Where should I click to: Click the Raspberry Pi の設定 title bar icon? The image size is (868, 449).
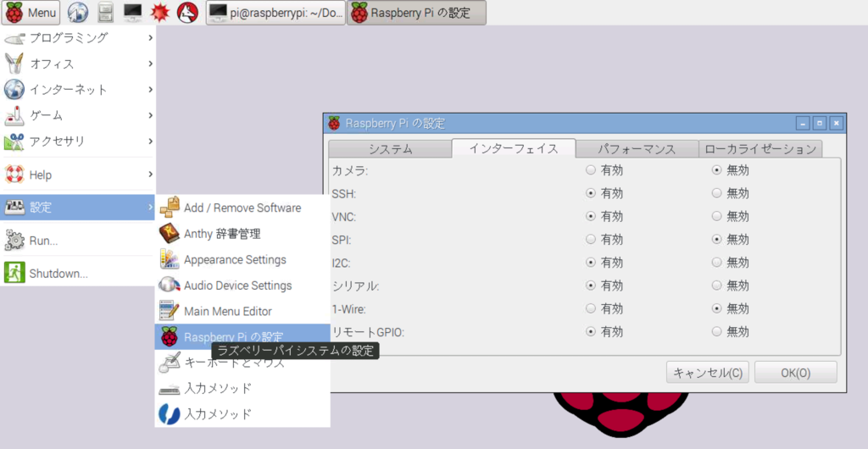(334, 123)
